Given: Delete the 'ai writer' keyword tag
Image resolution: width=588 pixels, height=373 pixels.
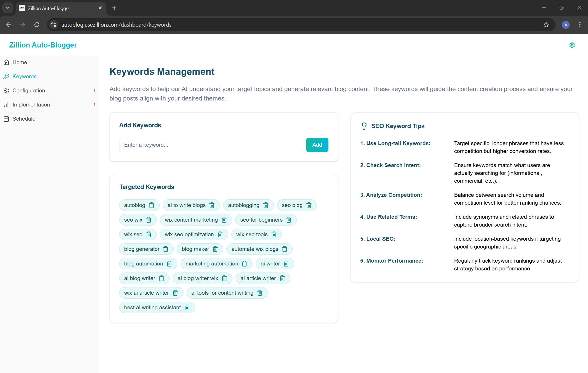Looking at the screenshot, I should [x=286, y=264].
